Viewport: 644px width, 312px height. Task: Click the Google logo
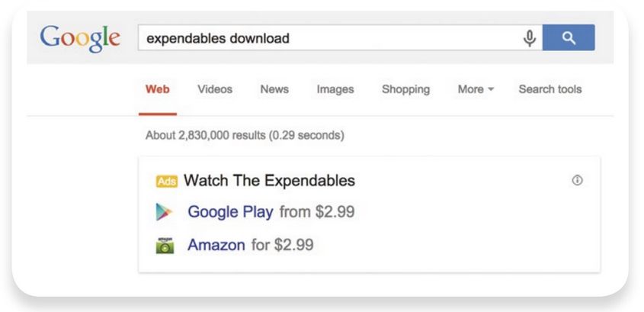tap(80, 39)
